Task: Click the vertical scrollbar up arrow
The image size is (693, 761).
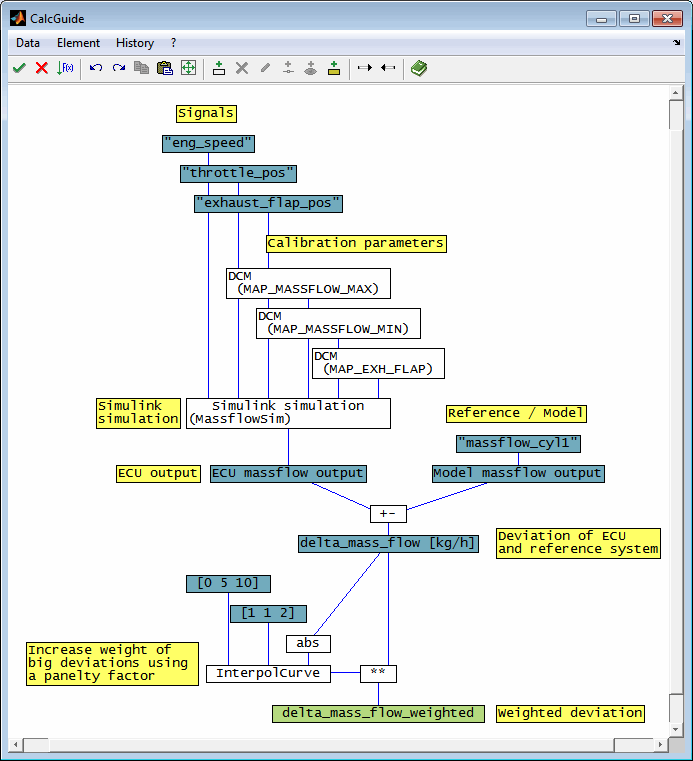Action: pyautogui.click(x=676, y=92)
